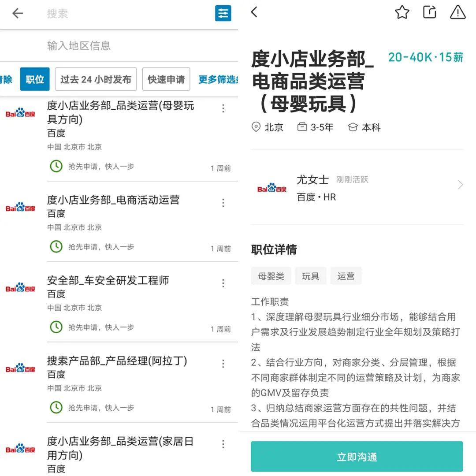Viewport: 476px width, 476px height.
Task: Select the 运营 tag
Action: [x=346, y=276]
